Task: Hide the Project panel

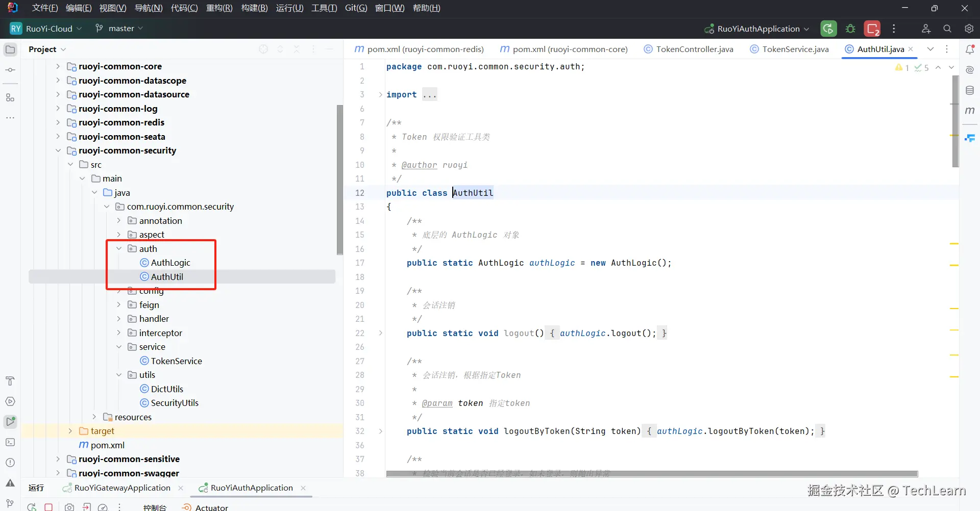Action: click(x=330, y=49)
